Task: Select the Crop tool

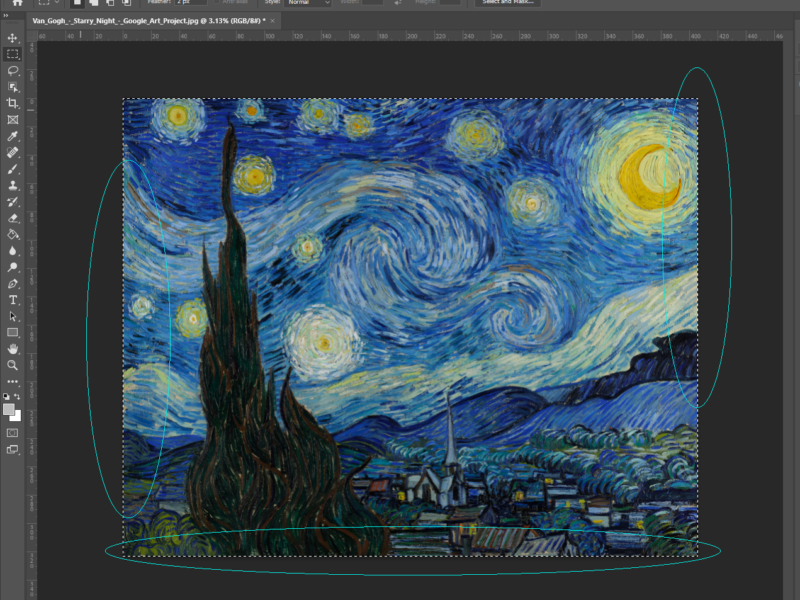Action: (x=13, y=103)
